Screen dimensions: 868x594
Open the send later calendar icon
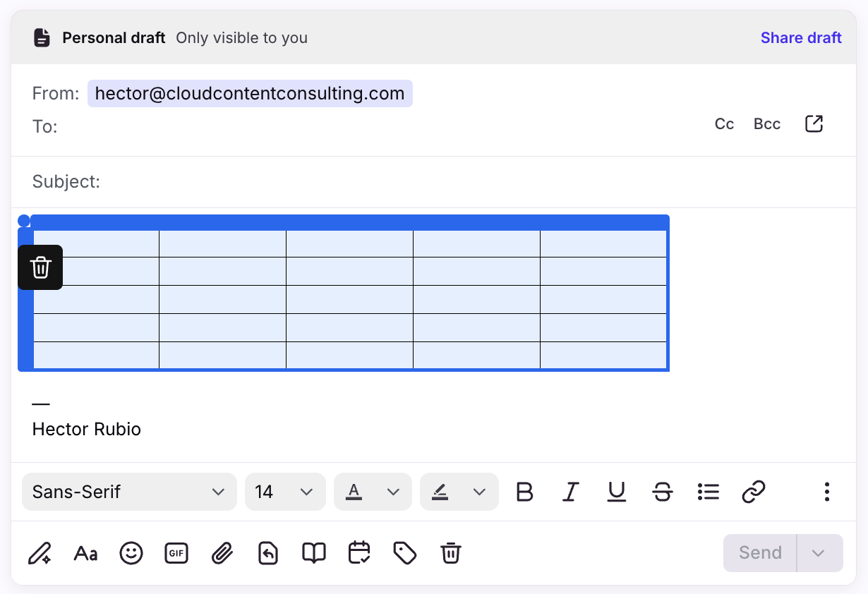click(359, 553)
